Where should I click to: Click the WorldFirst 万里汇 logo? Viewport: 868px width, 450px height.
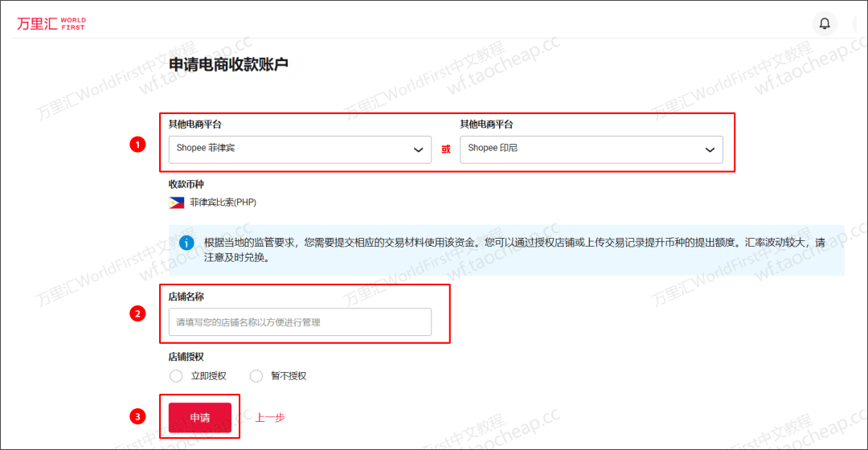(x=51, y=23)
